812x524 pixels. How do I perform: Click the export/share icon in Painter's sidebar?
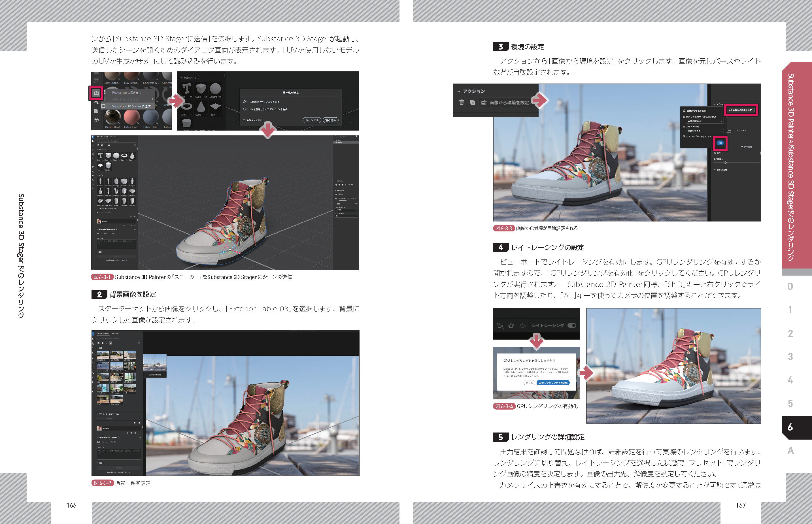96,93
